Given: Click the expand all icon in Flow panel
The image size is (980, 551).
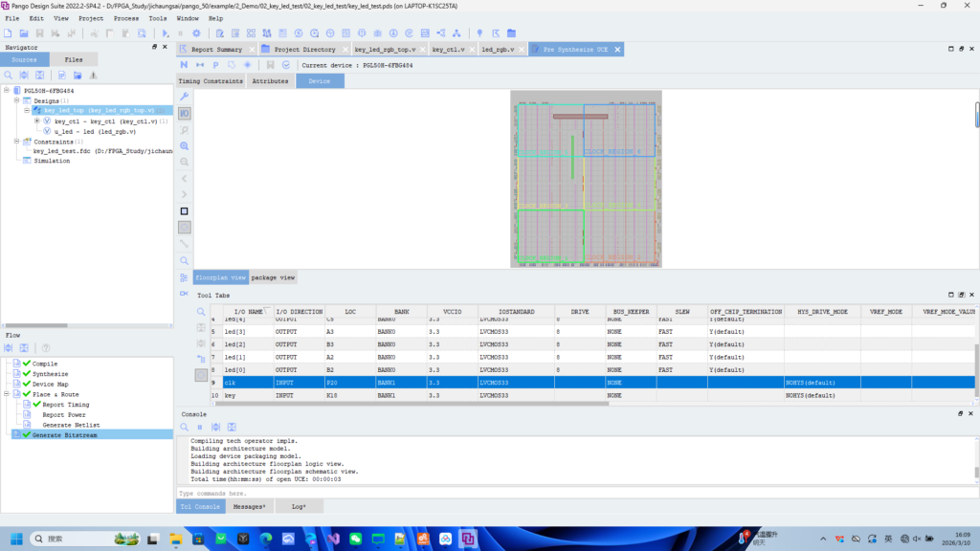Looking at the screenshot, I should (9, 347).
